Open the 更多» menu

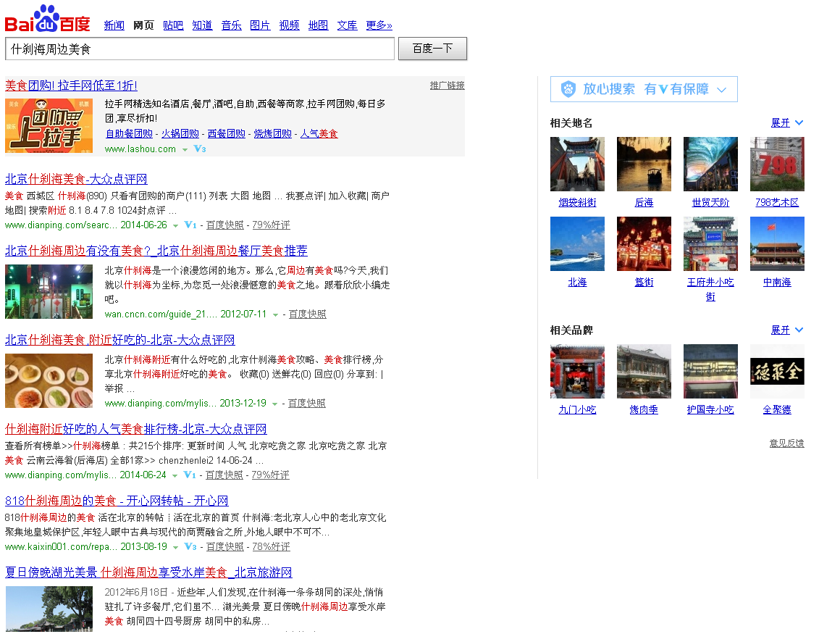(x=379, y=25)
